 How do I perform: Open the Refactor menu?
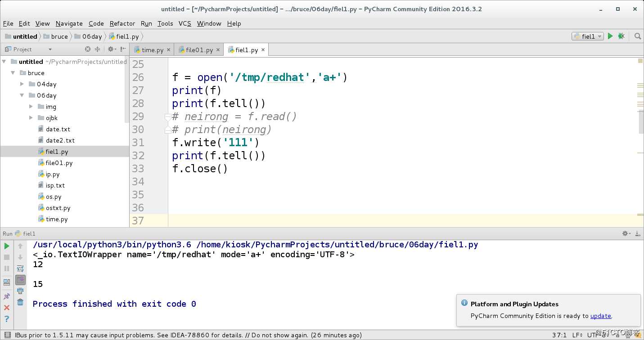[122, 23]
